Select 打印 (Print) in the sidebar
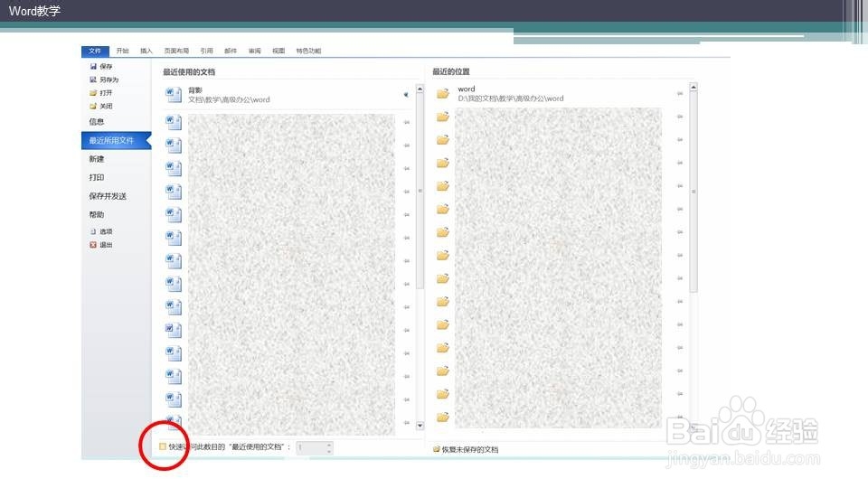The image size is (868, 488). point(97,178)
